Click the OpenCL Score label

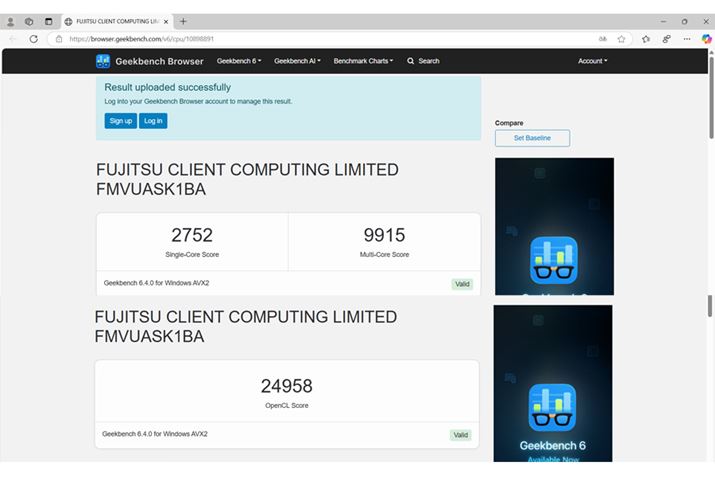point(286,405)
